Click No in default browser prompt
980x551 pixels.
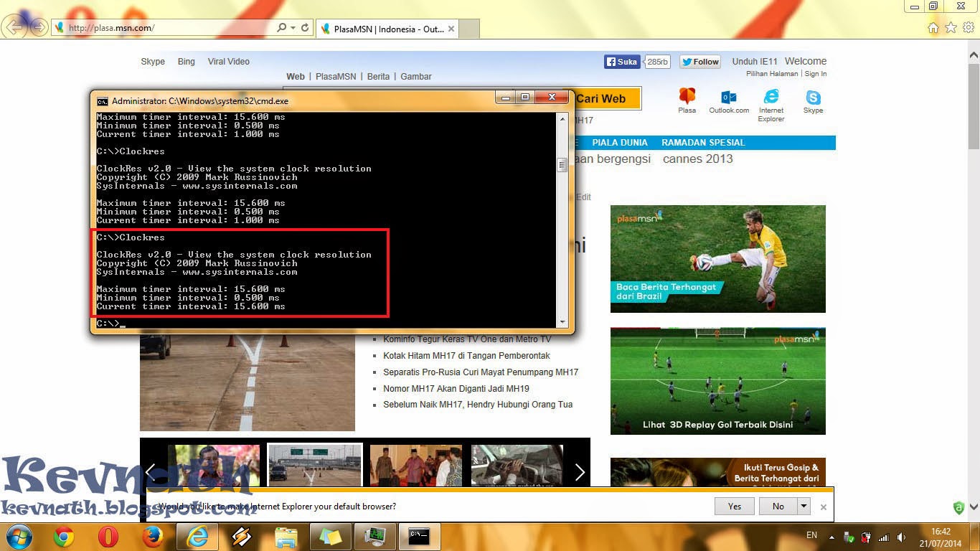[x=778, y=507]
